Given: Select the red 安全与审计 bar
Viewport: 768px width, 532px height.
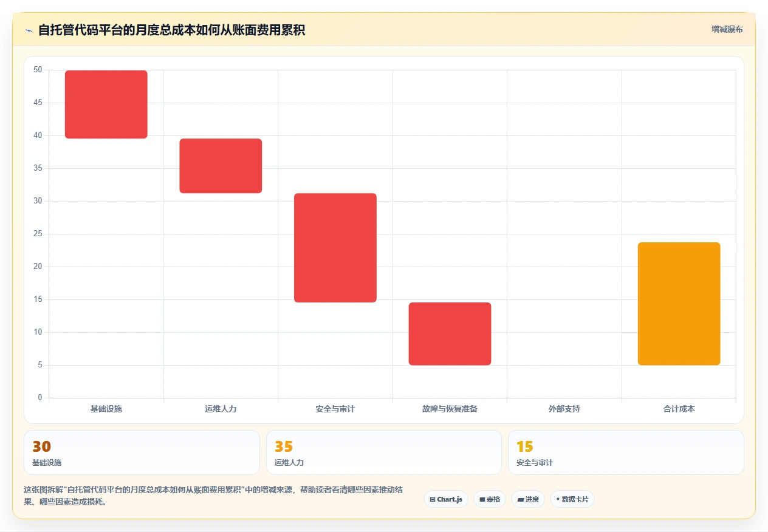Looking at the screenshot, I should (x=335, y=248).
